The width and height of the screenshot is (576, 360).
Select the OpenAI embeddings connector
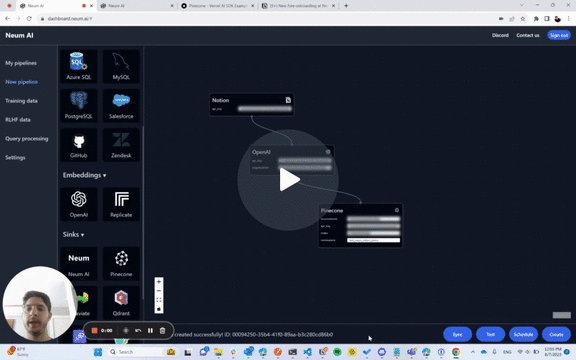click(79, 204)
